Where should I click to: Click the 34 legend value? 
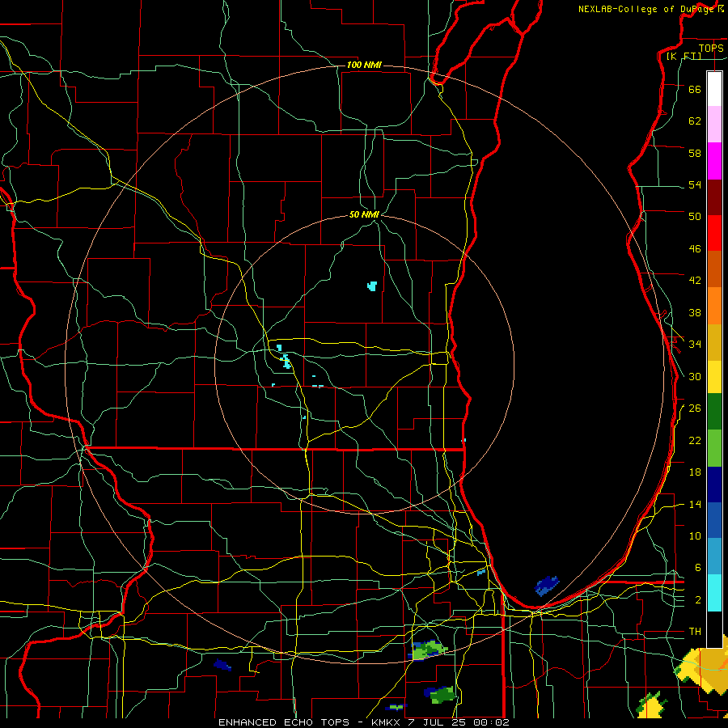point(695,345)
